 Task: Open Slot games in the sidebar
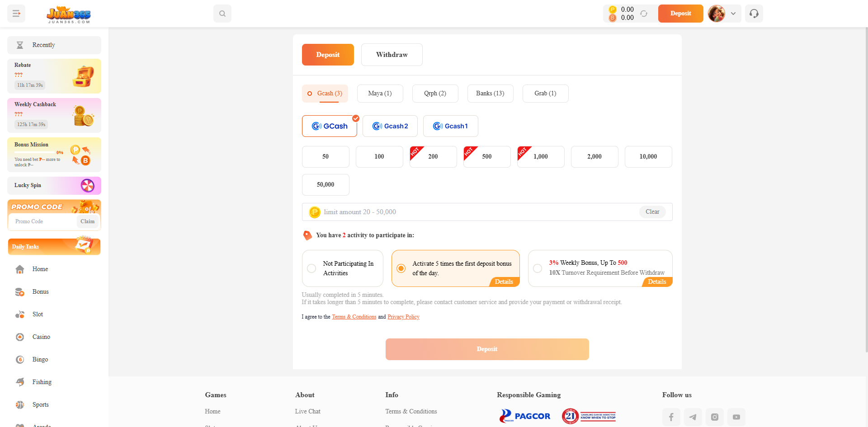[x=54, y=314]
